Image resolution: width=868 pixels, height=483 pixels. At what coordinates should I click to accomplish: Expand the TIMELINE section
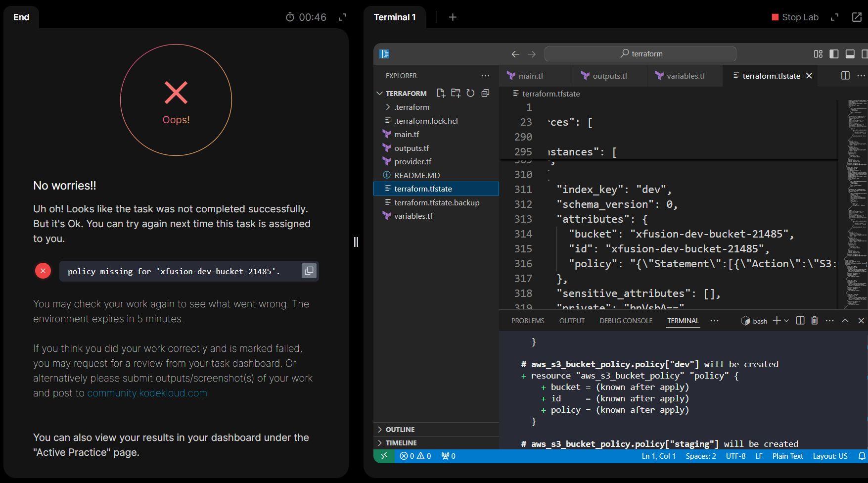pos(401,443)
